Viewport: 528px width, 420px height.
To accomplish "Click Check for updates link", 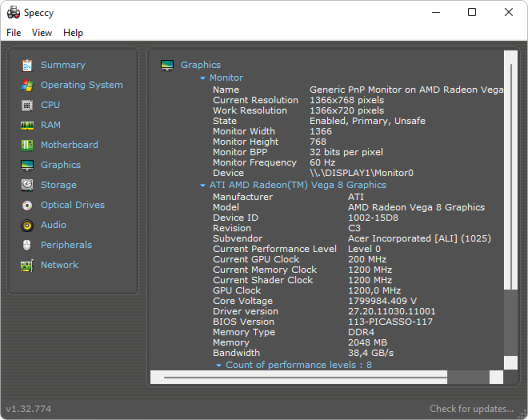I will pyautogui.click(x=471, y=409).
